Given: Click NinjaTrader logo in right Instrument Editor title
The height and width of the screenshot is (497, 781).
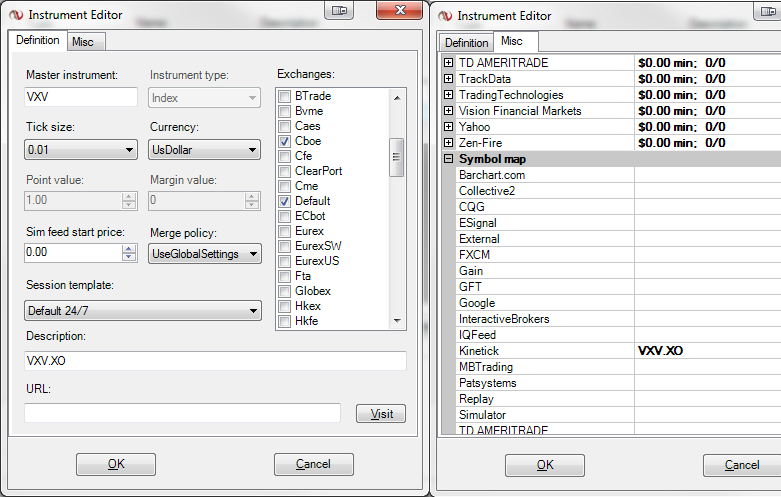Looking at the screenshot, I should tap(445, 16).
